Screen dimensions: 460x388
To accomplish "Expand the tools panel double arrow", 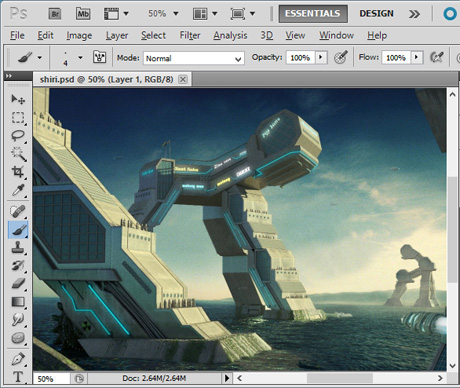I will point(9,76).
